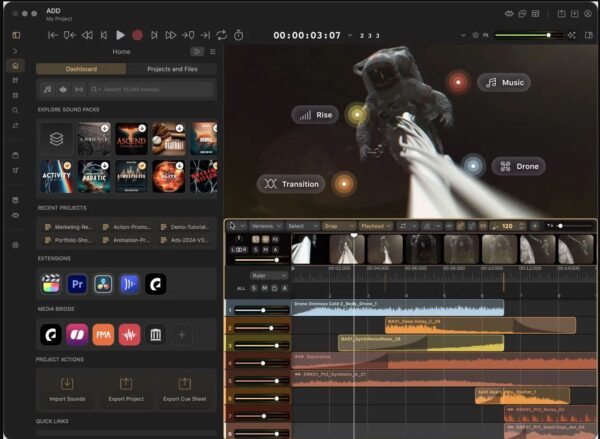The height and width of the screenshot is (439, 600).
Task: Open the Versions dropdown
Action: pyautogui.click(x=266, y=226)
